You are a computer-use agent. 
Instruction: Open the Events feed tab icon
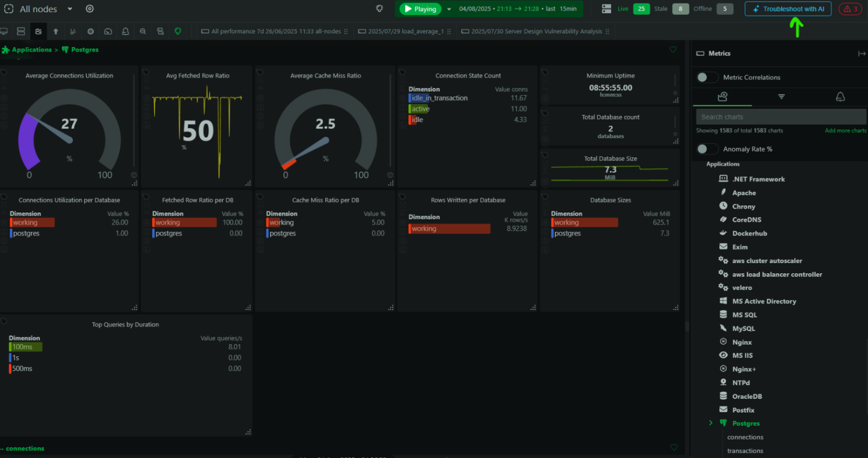160,31
